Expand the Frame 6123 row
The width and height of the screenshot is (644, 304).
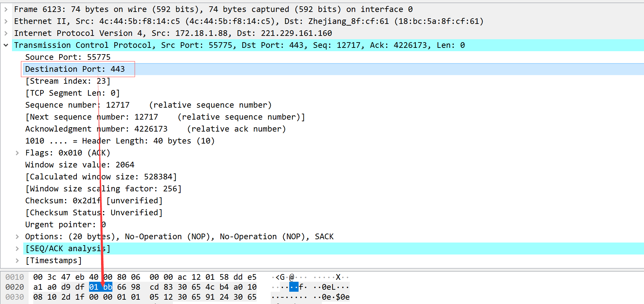(6, 9)
